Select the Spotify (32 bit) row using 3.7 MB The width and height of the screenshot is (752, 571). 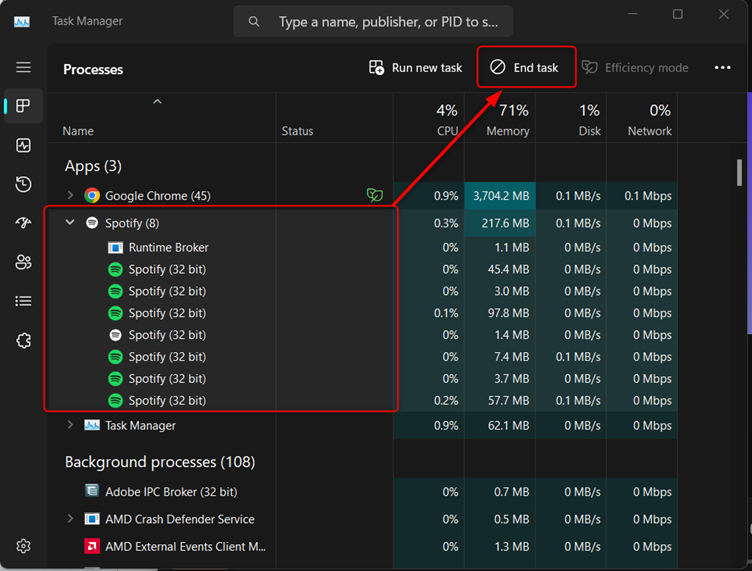click(363, 379)
